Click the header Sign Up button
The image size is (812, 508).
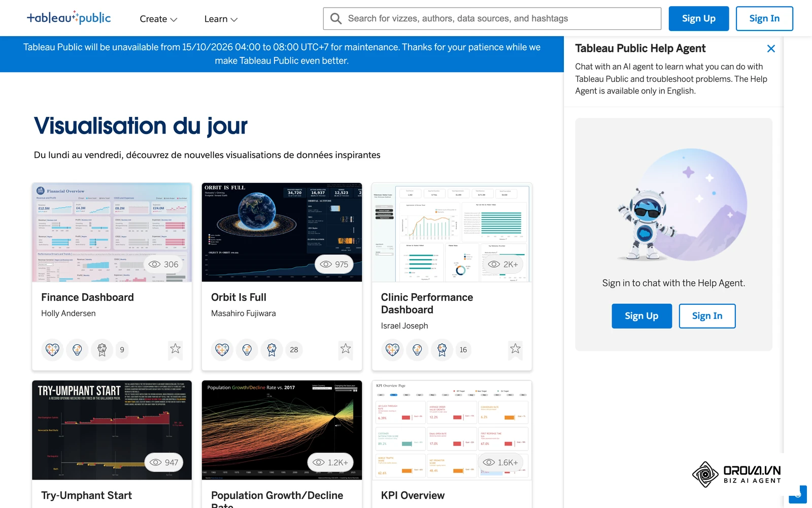[699, 19]
